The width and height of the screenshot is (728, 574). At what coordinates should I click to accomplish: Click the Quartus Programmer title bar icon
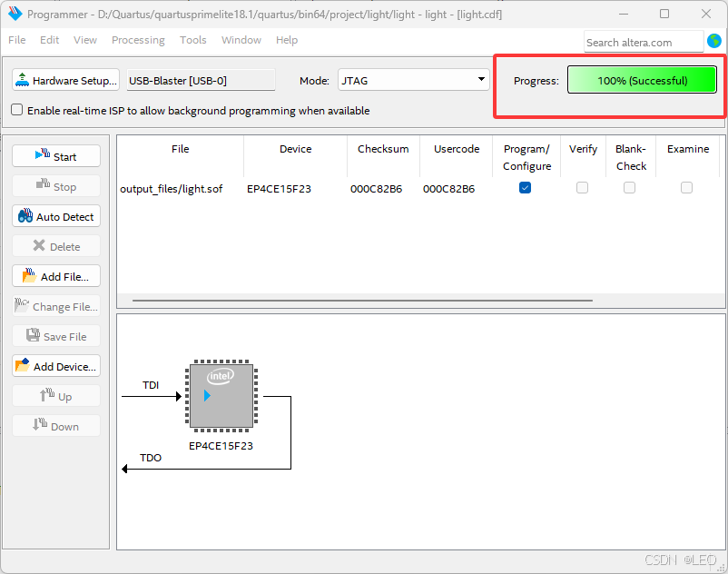click(15, 14)
